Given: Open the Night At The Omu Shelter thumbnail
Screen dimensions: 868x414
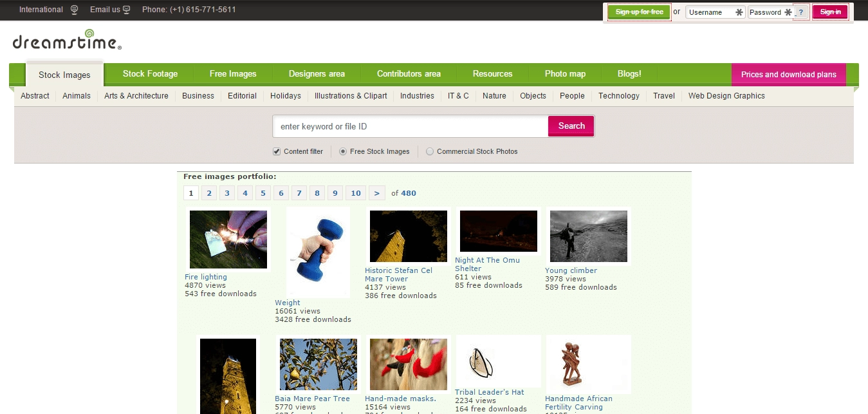Looking at the screenshot, I should [x=499, y=231].
